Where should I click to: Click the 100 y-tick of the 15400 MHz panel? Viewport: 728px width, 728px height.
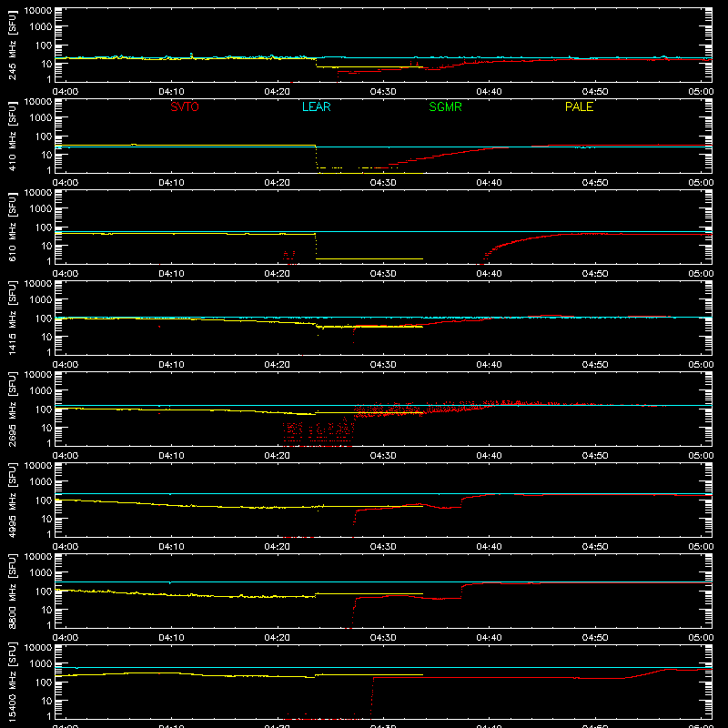44,682
